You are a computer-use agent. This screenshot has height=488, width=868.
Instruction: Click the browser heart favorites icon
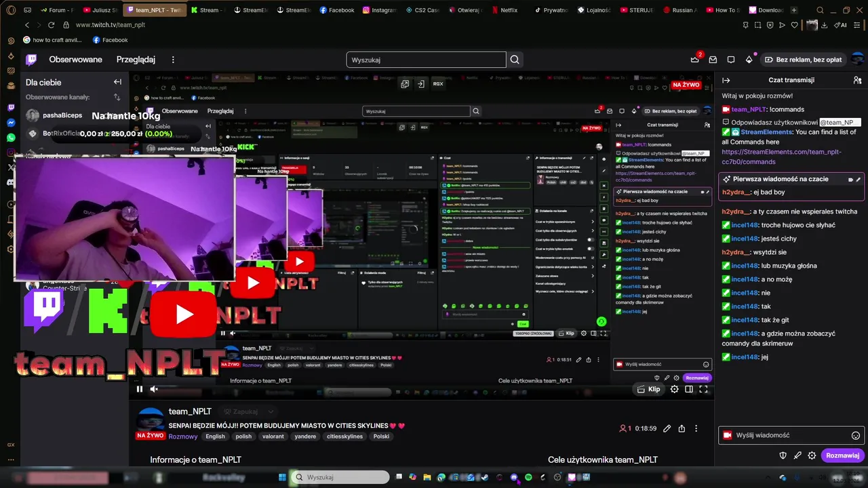794,25
